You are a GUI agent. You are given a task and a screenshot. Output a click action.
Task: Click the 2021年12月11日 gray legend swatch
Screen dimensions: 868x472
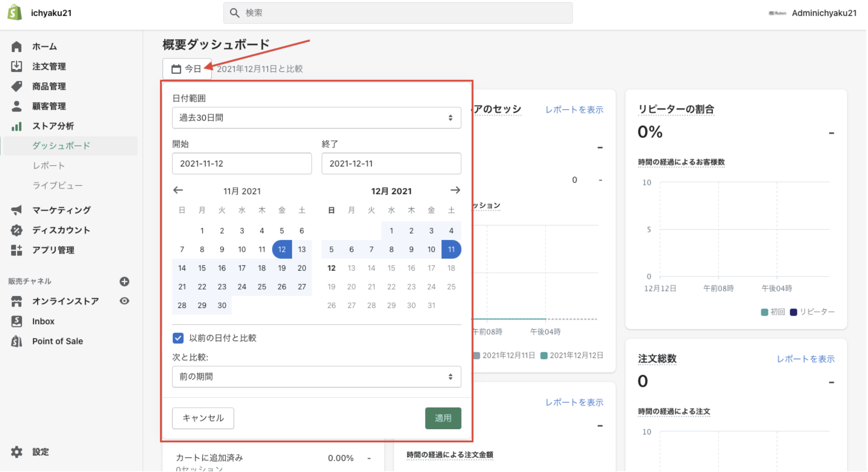477,356
